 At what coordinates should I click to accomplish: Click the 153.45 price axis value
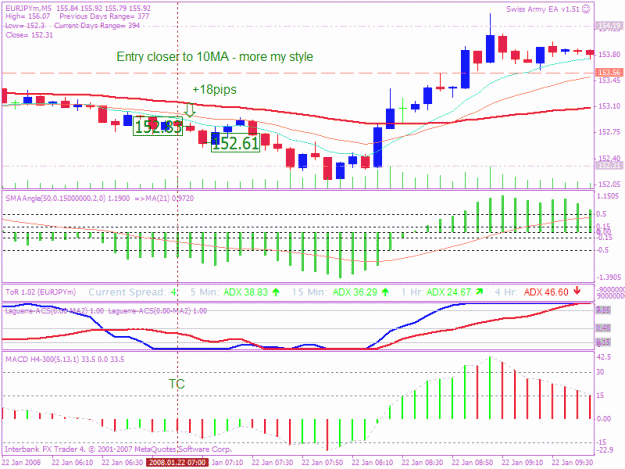(x=609, y=81)
